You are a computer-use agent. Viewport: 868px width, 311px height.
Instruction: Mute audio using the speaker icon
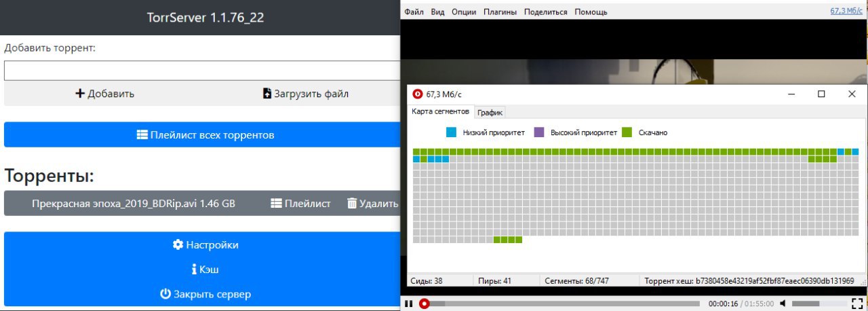[x=783, y=303]
